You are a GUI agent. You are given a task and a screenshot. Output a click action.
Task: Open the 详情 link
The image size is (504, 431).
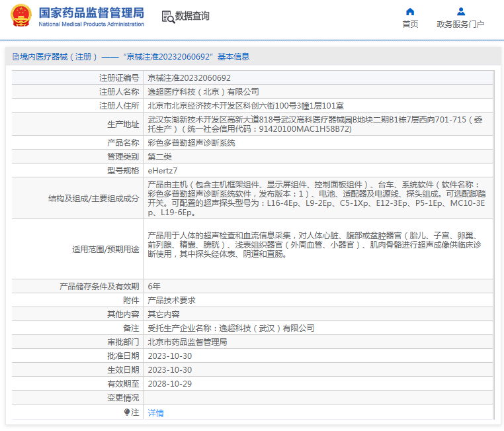pyautogui.click(x=155, y=412)
